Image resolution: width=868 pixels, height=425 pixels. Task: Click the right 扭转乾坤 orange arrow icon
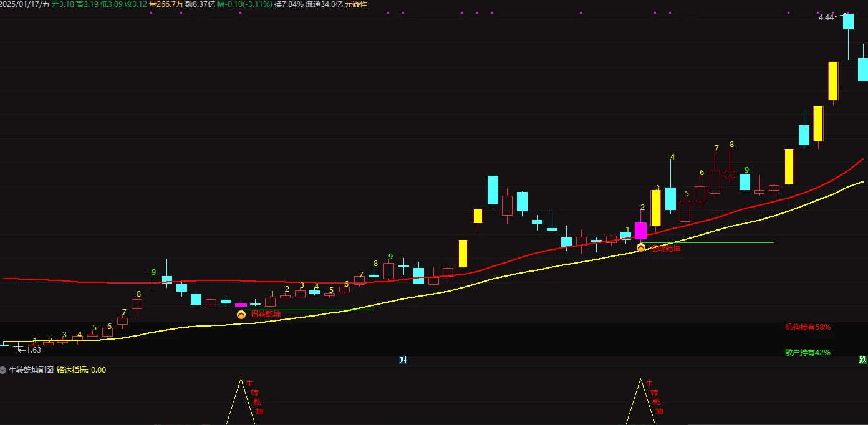[x=640, y=247]
